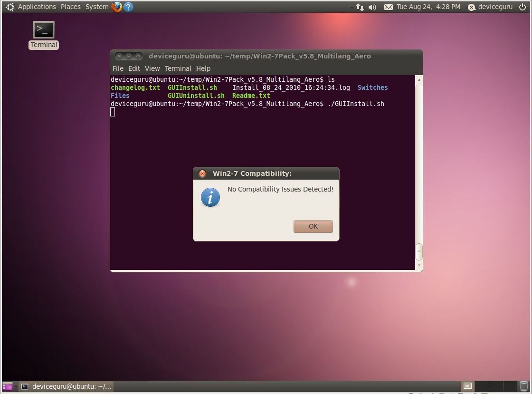Minimize the terminal window
The image size is (532, 394).
(x=129, y=56)
